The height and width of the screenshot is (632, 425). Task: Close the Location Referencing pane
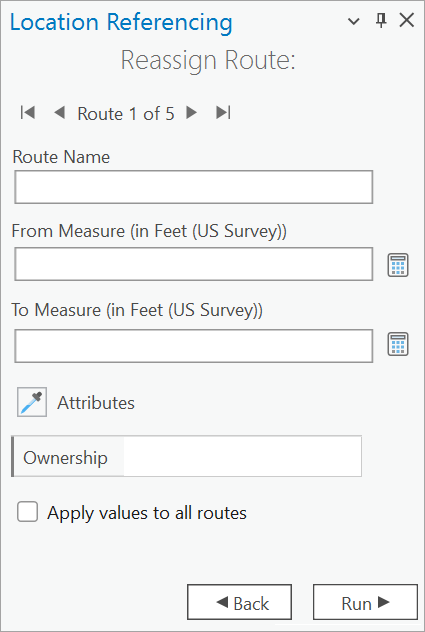407,20
